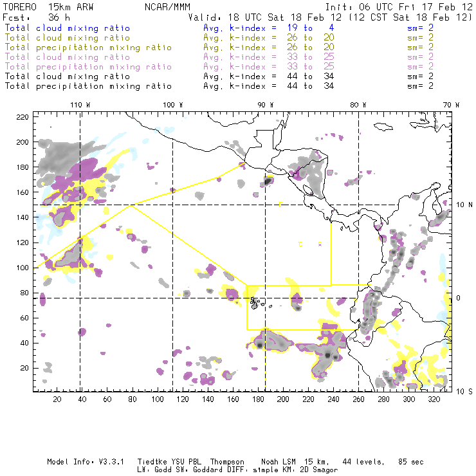476x476 pixels.
Task: Click the olive 'Avg. k-index = 26 to 20' cloud line
Action: 269,38
